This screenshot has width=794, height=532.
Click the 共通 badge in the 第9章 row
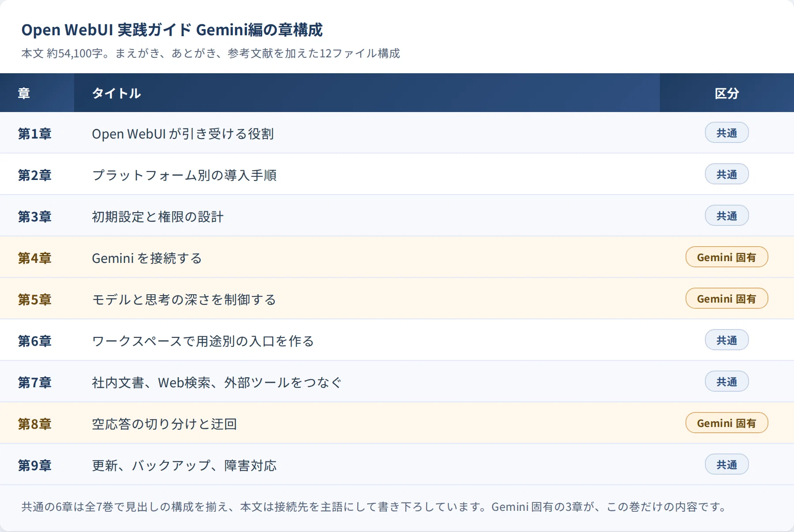(x=727, y=464)
